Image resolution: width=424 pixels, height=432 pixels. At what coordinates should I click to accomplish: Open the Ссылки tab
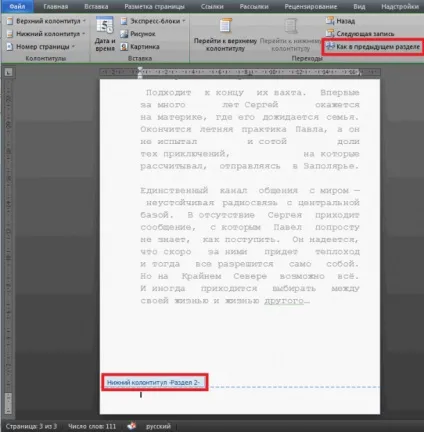pyautogui.click(x=212, y=6)
